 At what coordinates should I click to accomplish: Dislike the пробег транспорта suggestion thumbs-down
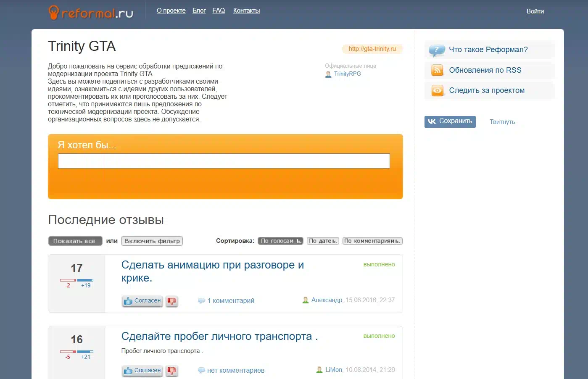171,371
